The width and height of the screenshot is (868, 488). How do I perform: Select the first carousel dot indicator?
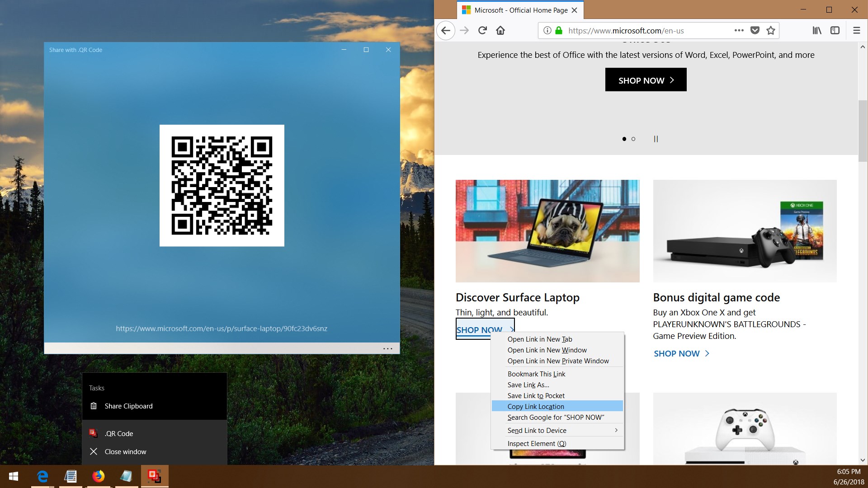624,138
